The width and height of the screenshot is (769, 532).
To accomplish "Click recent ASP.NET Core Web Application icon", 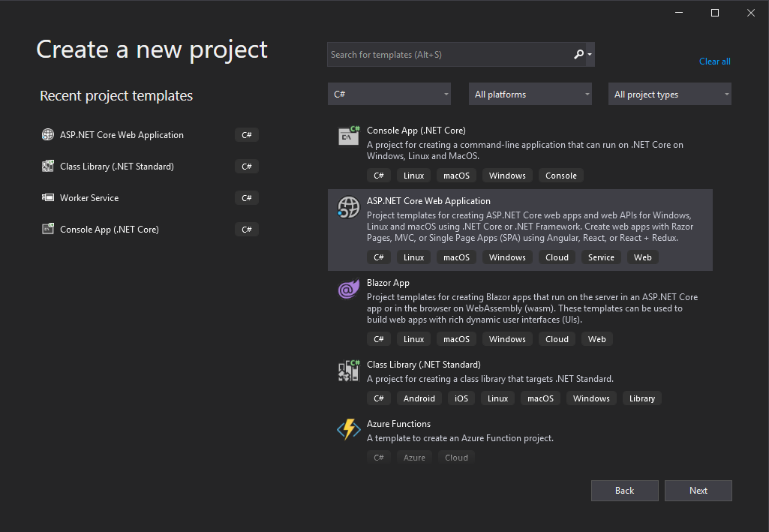I will pos(48,135).
